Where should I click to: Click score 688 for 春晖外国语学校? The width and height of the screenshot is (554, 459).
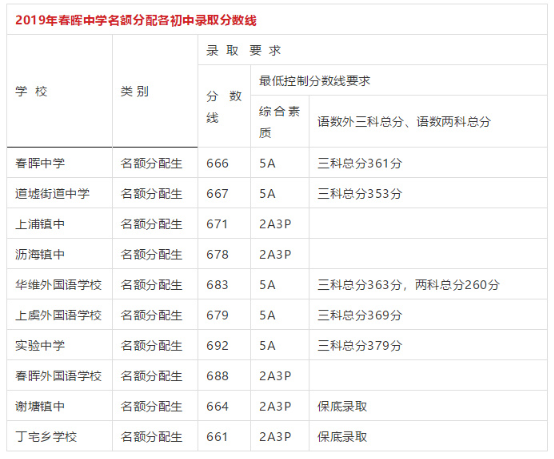[x=217, y=376]
